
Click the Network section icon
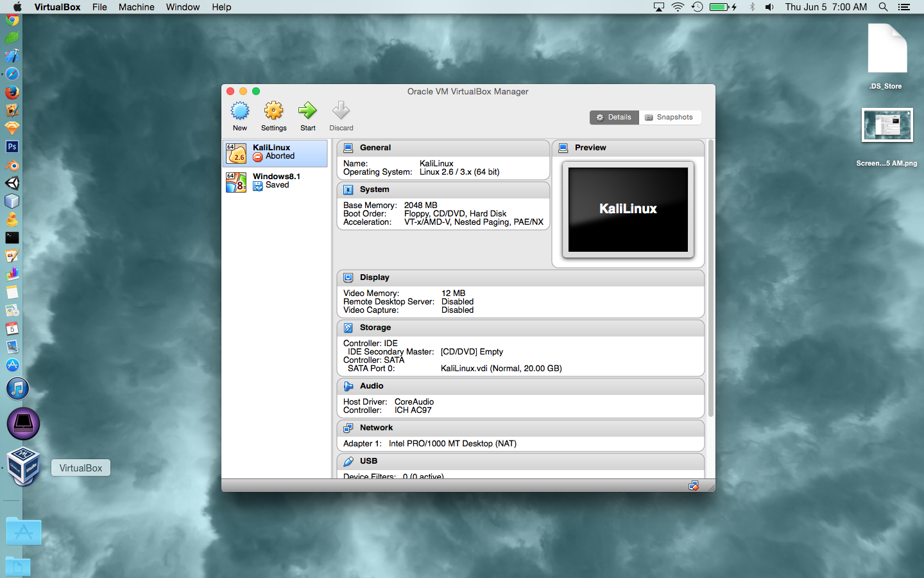[x=348, y=428]
